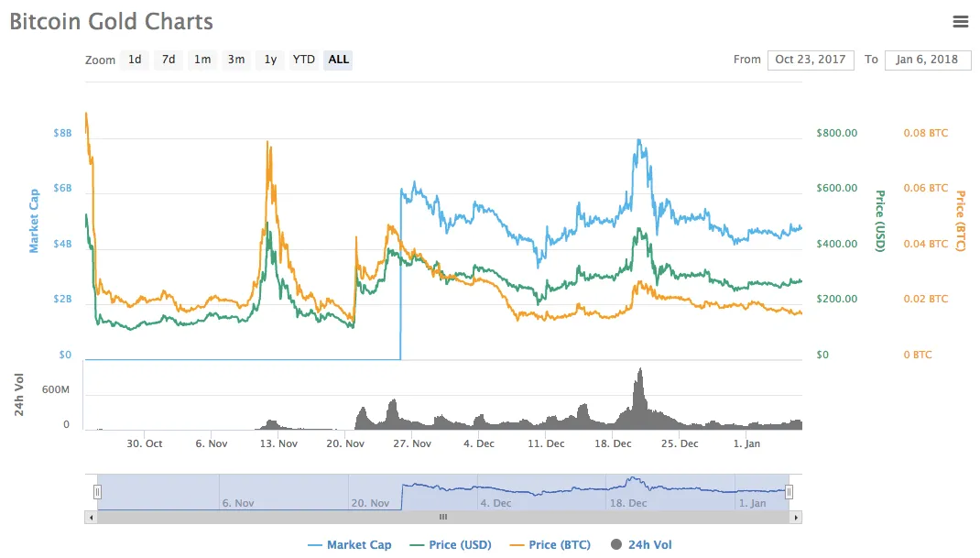This screenshot has width=980, height=558.
Task: Set zoom to YTD
Action: 304,60
